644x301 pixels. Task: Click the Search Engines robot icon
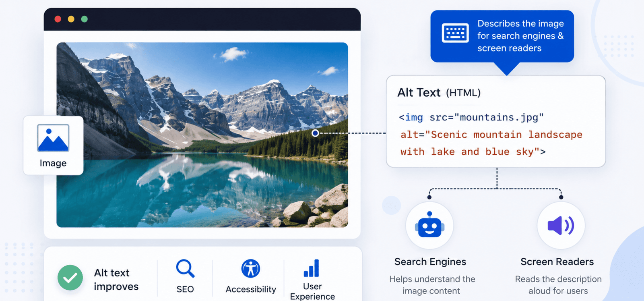[429, 225]
